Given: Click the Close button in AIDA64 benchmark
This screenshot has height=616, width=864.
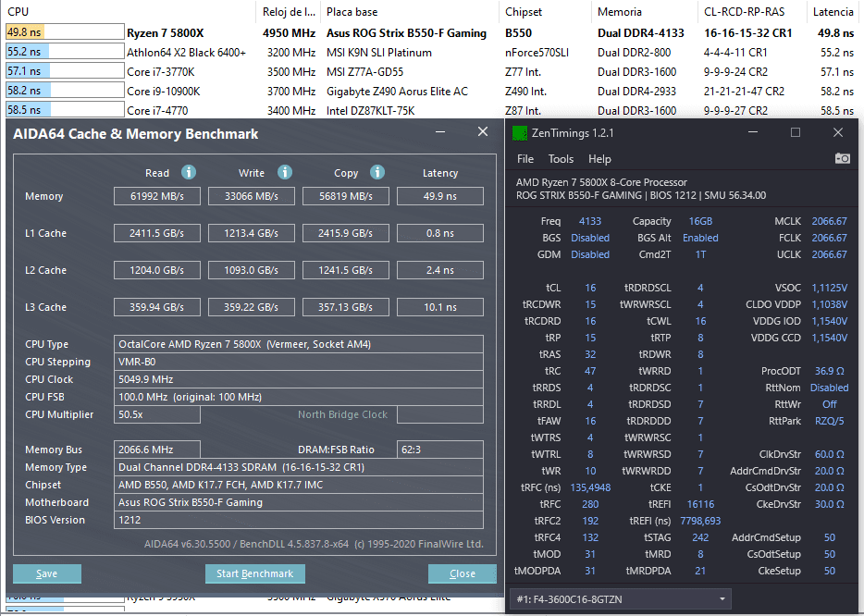Looking at the screenshot, I should tap(462, 573).
